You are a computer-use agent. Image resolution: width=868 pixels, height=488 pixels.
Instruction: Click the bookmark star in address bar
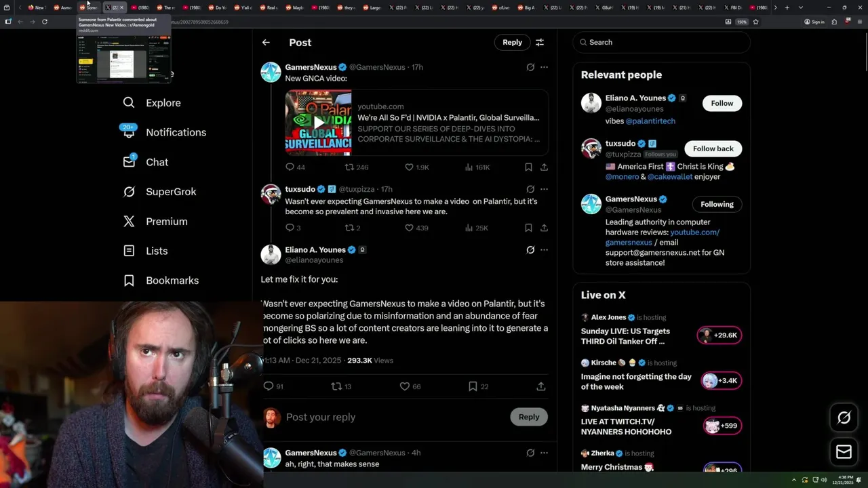point(755,22)
